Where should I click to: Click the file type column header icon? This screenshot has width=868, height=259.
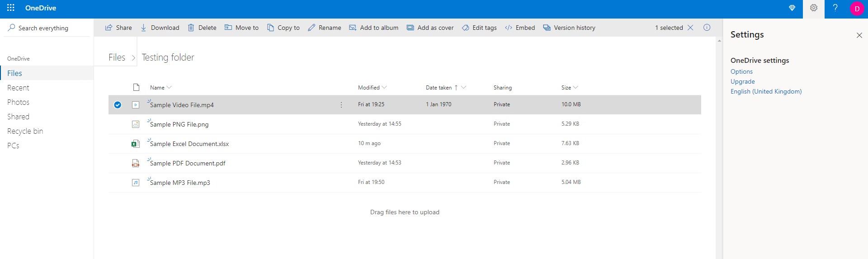click(x=136, y=87)
